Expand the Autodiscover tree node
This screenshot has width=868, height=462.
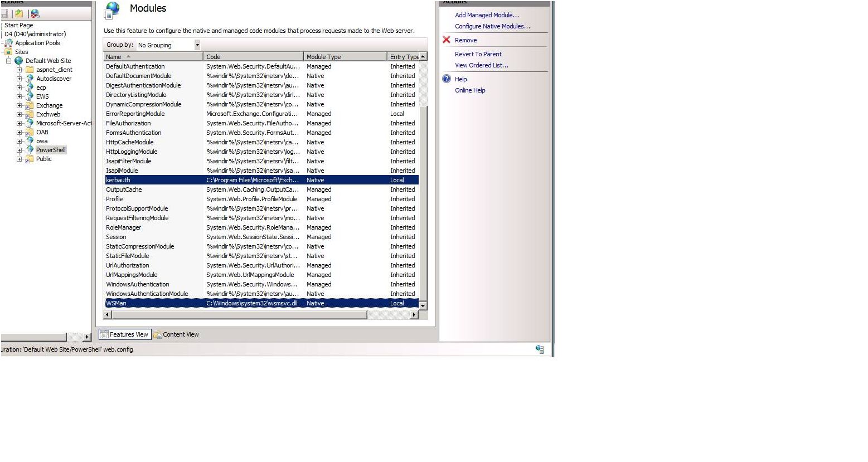pos(19,79)
